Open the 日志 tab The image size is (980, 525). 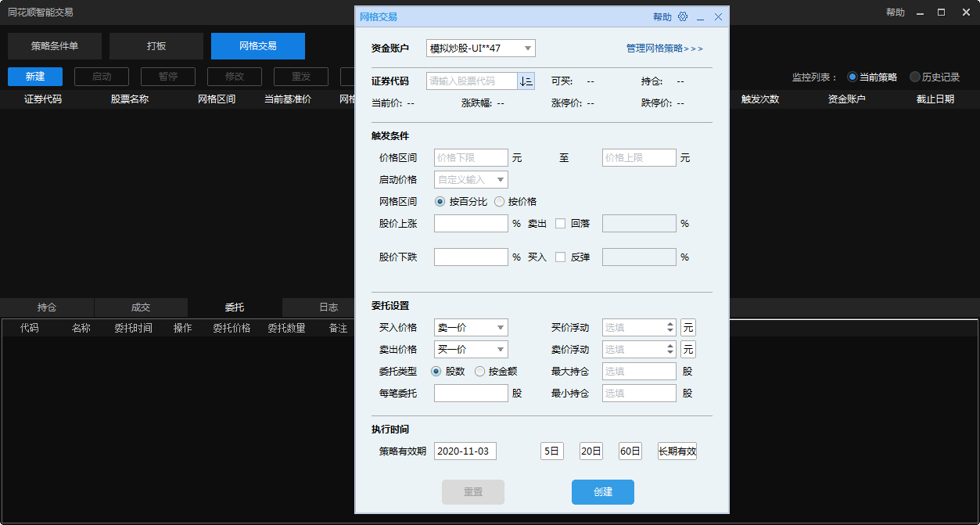click(328, 307)
